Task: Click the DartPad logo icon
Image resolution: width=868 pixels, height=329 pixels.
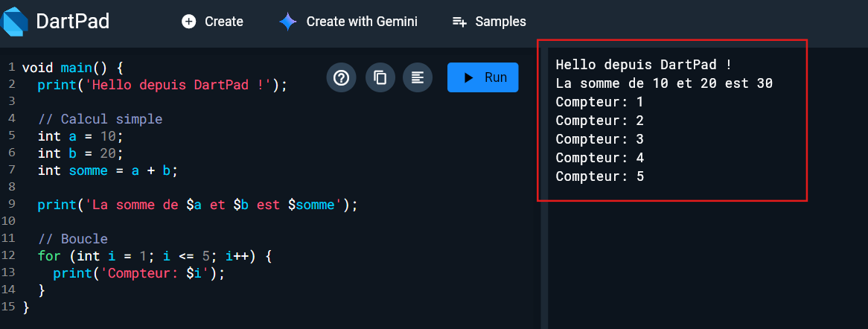Action: [x=16, y=22]
